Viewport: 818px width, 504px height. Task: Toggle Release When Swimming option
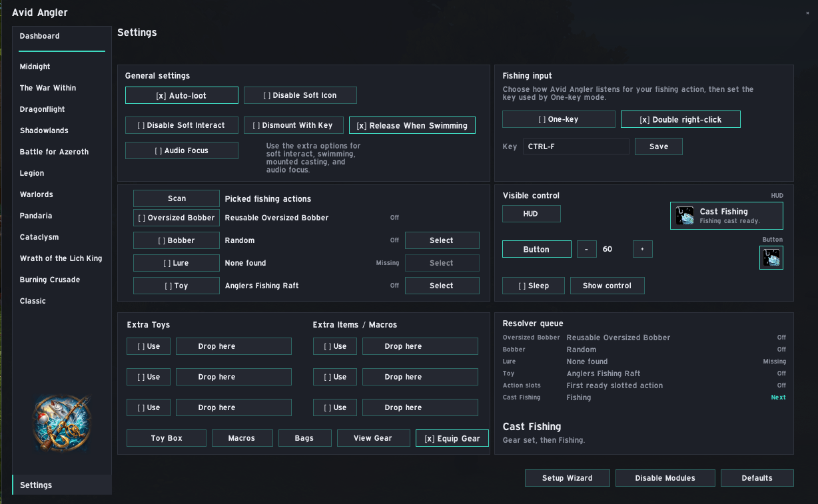coord(412,125)
